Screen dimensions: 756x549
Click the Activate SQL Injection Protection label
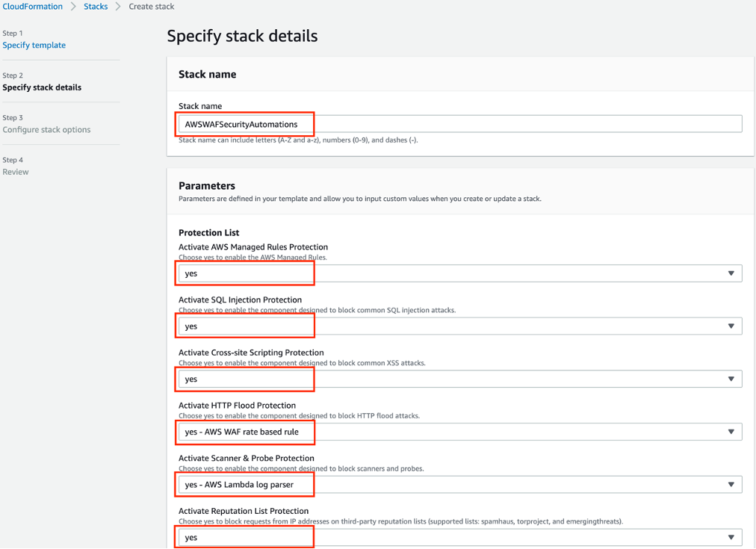pos(240,300)
